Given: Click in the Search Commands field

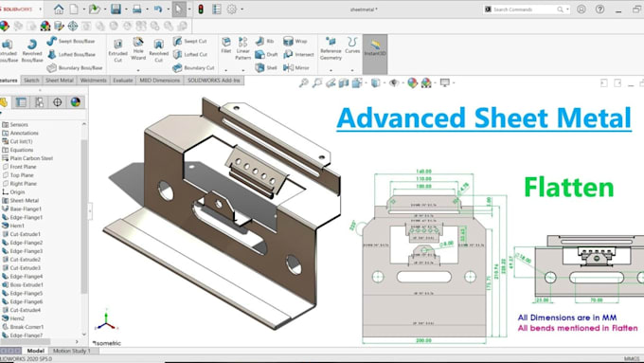Looking at the screenshot, I should click(x=527, y=9).
